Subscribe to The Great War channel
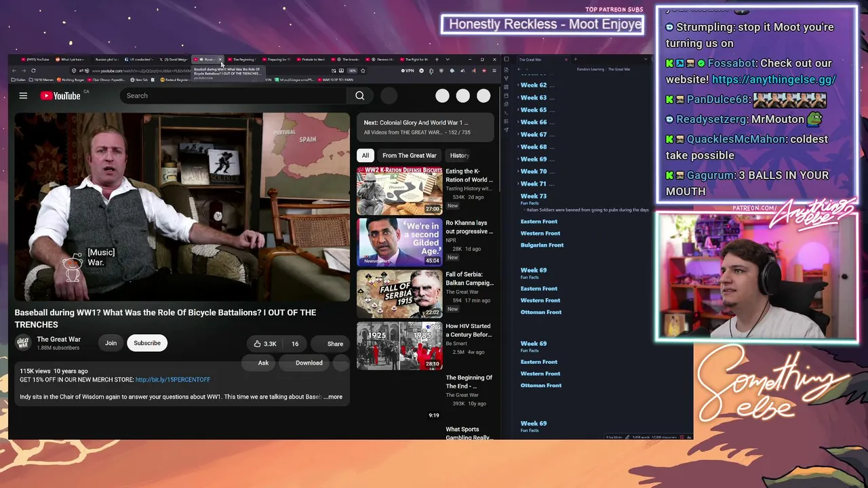 (147, 343)
